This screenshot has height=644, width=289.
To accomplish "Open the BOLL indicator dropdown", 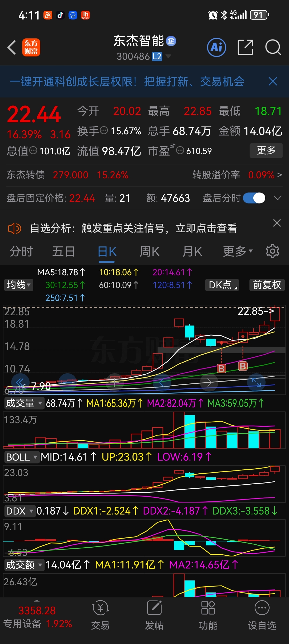I will click(22, 457).
